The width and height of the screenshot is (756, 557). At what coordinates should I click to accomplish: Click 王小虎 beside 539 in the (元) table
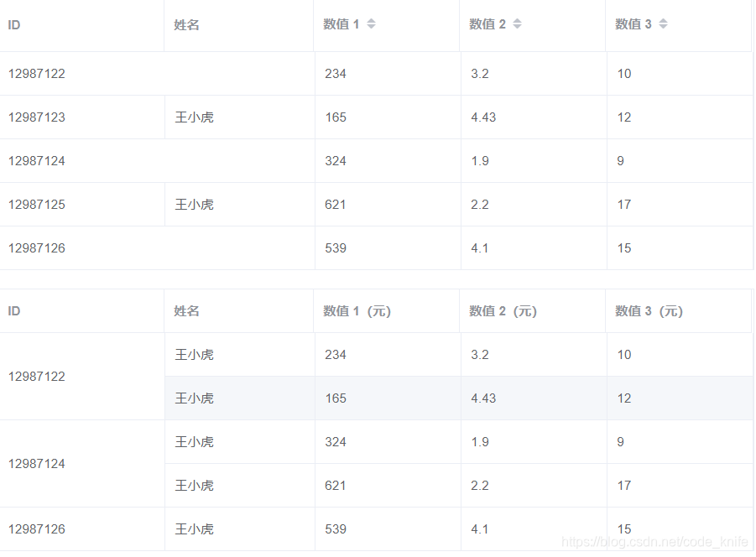(195, 529)
